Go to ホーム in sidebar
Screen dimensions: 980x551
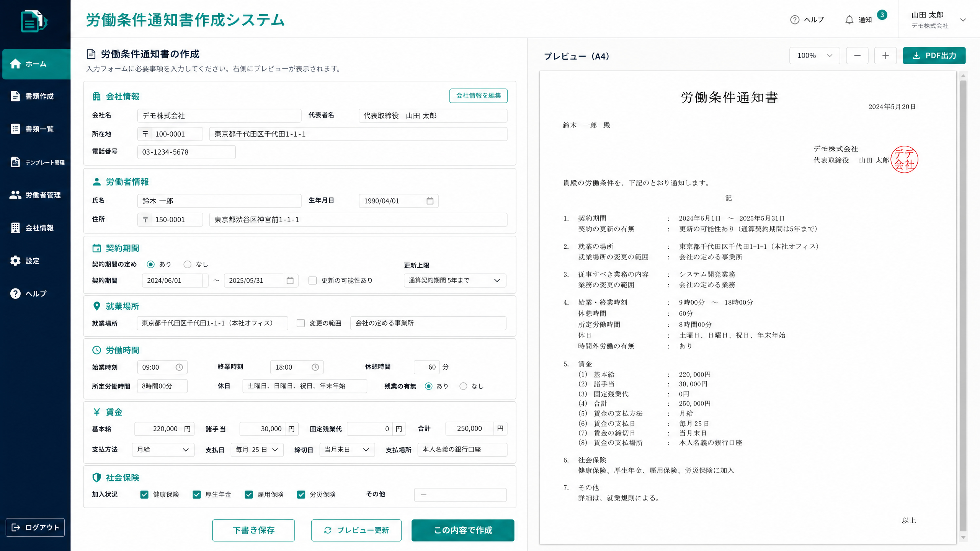[36, 64]
